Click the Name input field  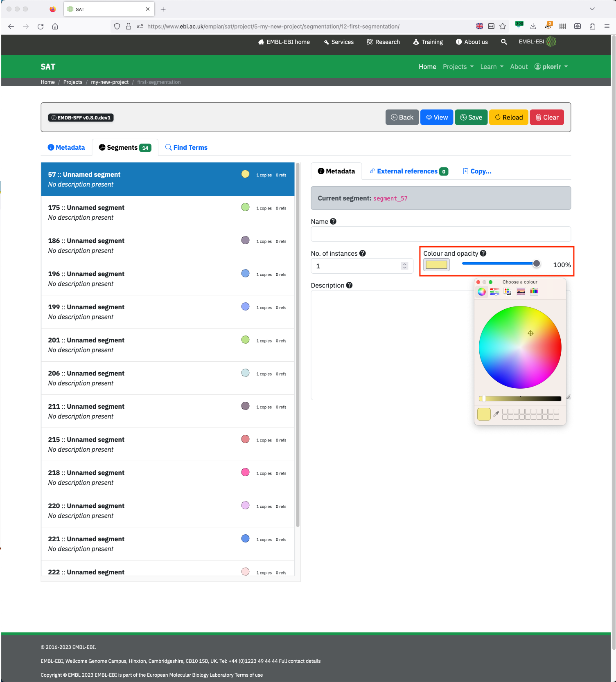point(441,234)
